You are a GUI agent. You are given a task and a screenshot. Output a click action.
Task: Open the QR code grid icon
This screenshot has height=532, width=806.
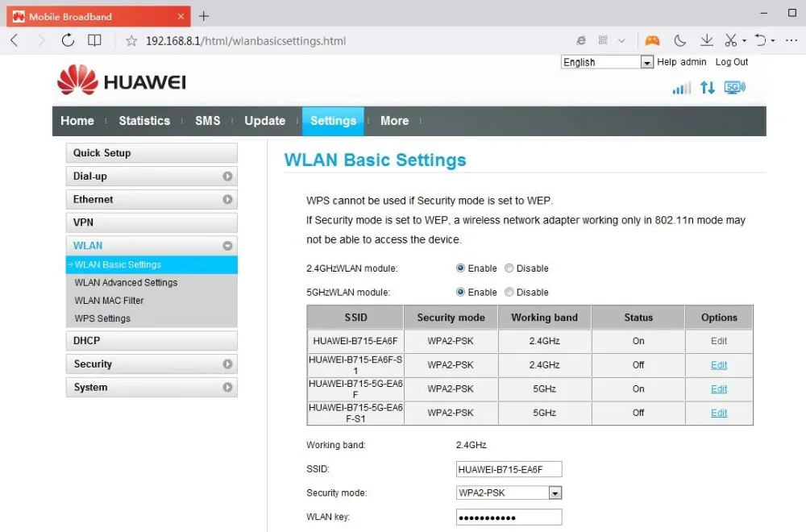click(603, 40)
